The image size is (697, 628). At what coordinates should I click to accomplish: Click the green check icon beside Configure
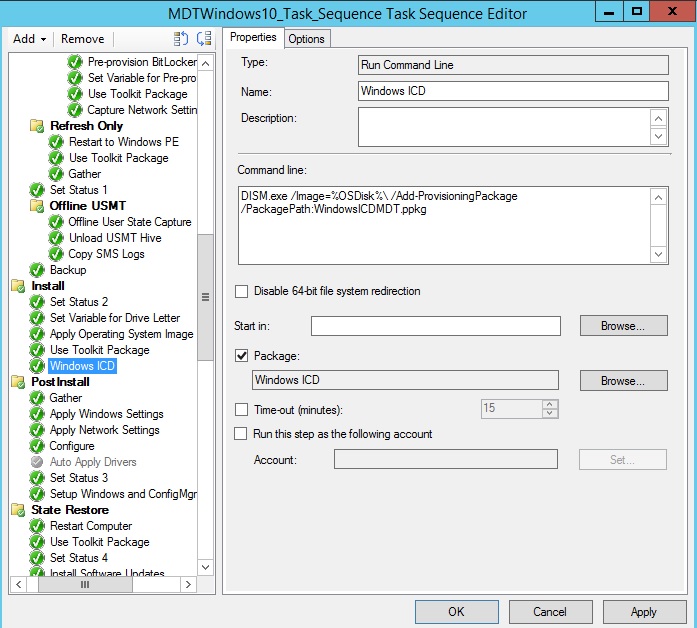(x=38, y=446)
